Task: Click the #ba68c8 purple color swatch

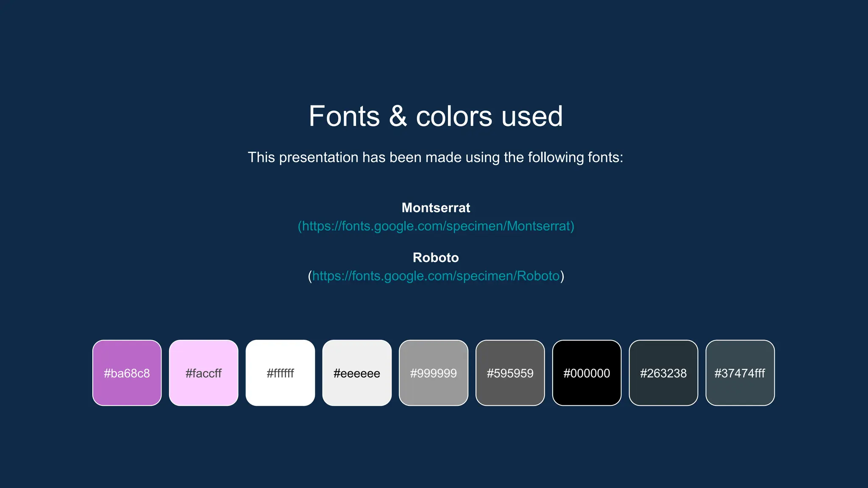Action: [127, 373]
